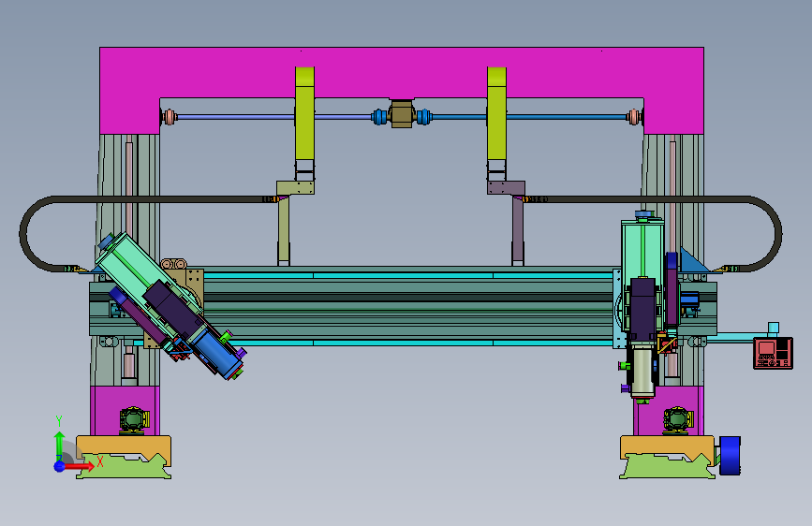Screen dimensions: 812x526
Task: Select the right yellow-green vertical hanger
Action: tap(496, 113)
